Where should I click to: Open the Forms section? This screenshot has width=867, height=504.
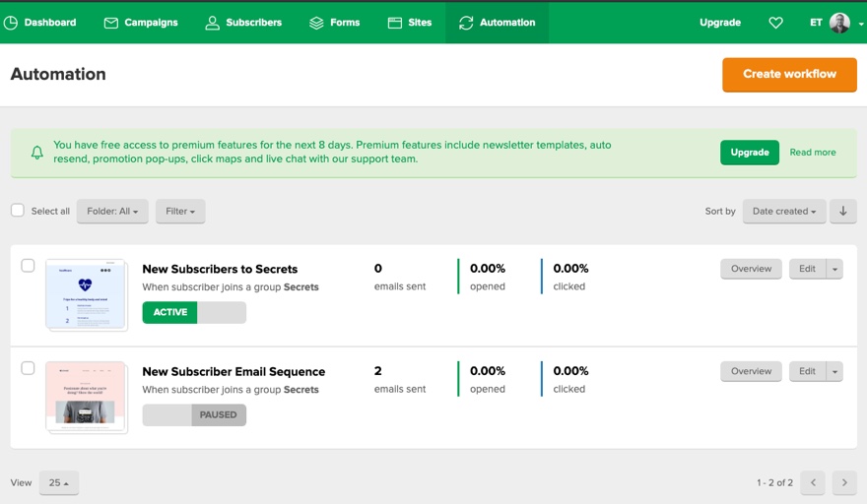[334, 23]
